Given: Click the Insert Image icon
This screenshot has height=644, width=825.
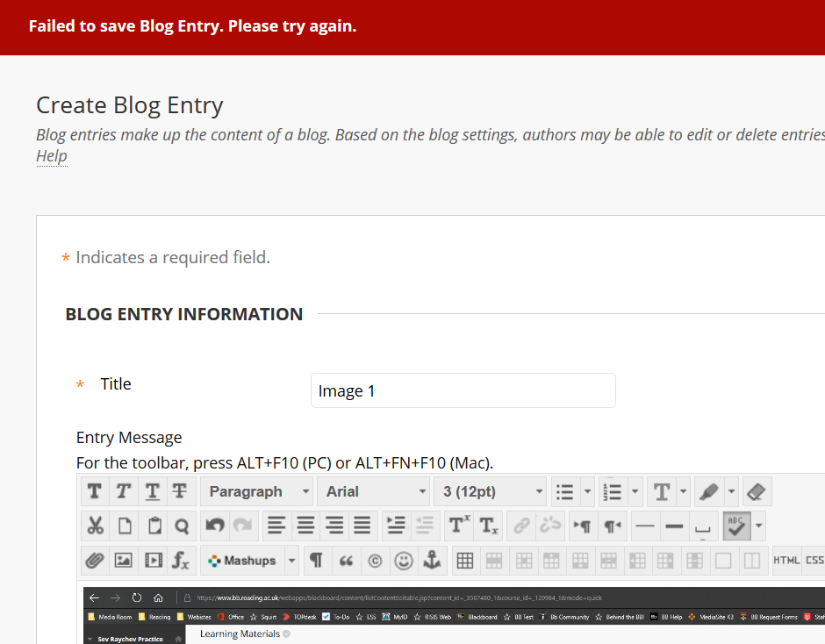Looking at the screenshot, I should (x=124, y=560).
